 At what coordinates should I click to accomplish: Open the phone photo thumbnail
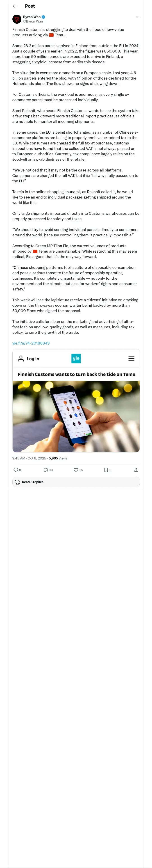[x=76, y=416]
